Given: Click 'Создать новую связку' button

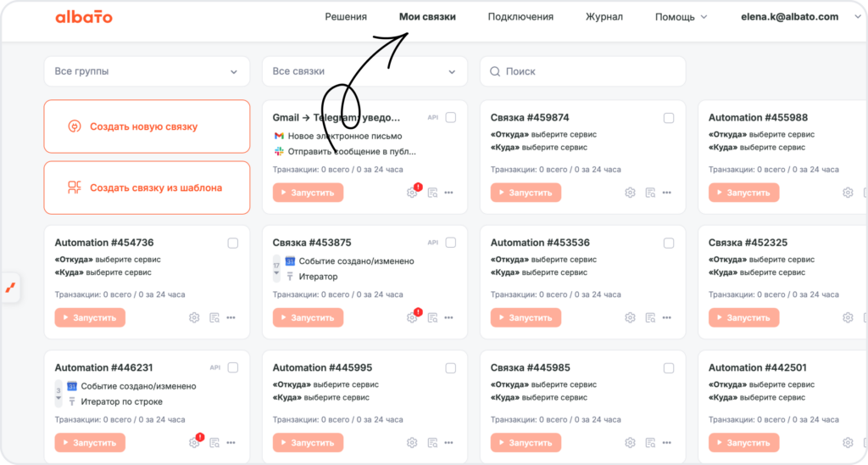Looking at the screenshot, I should (147, 126).
